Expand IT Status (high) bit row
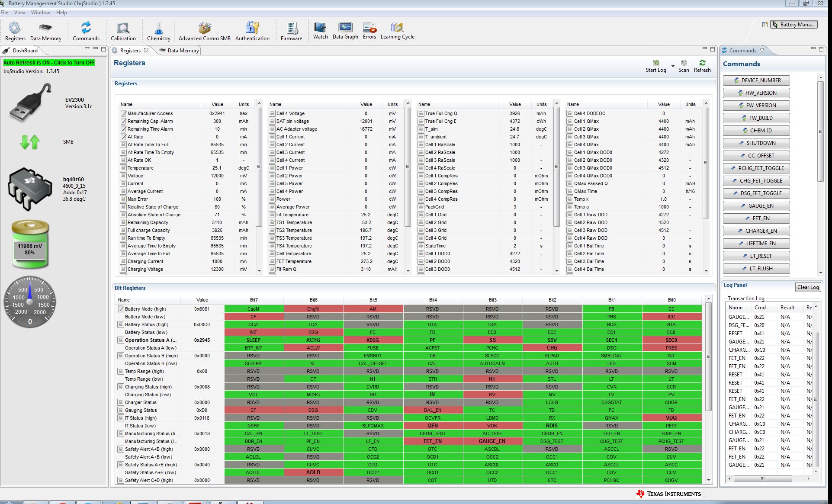 tap(121, 418)
